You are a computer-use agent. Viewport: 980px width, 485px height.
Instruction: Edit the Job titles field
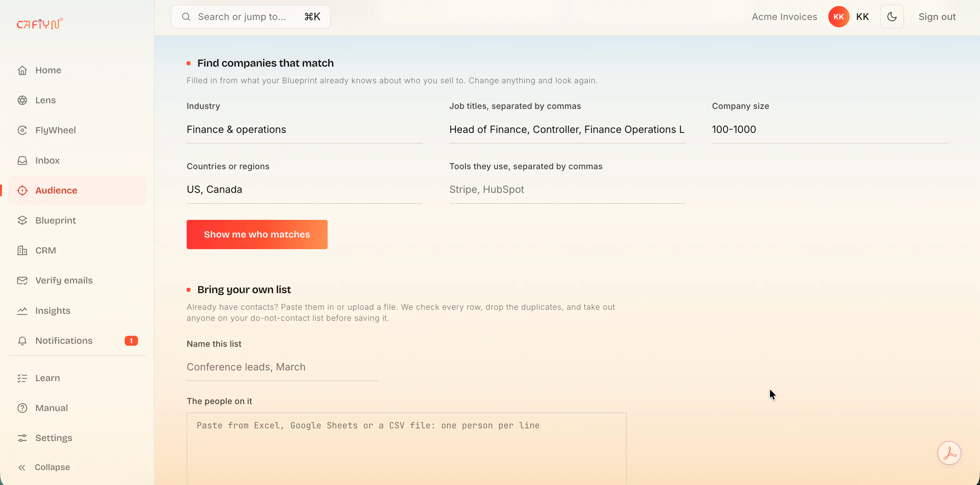[x=567, y=130]
